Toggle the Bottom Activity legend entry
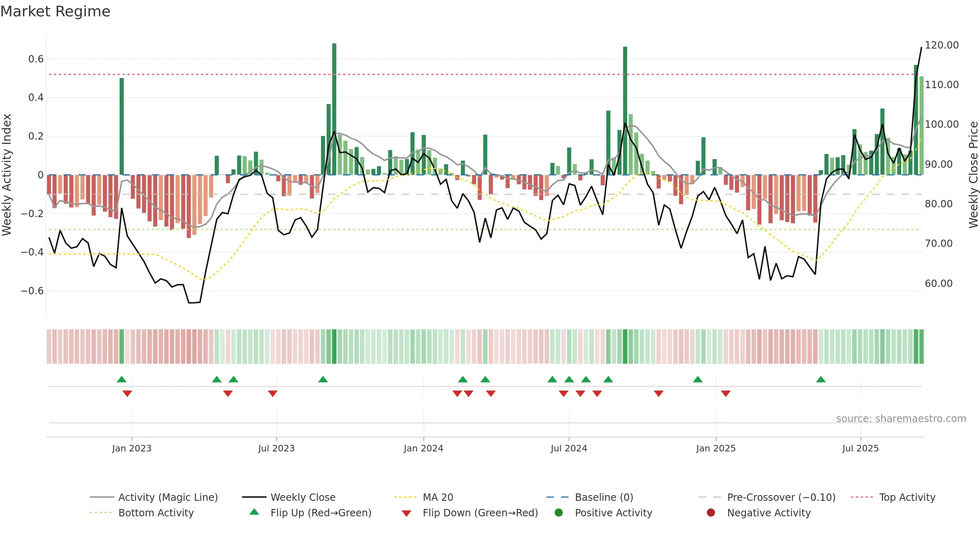980x551 pixels. 142,513
